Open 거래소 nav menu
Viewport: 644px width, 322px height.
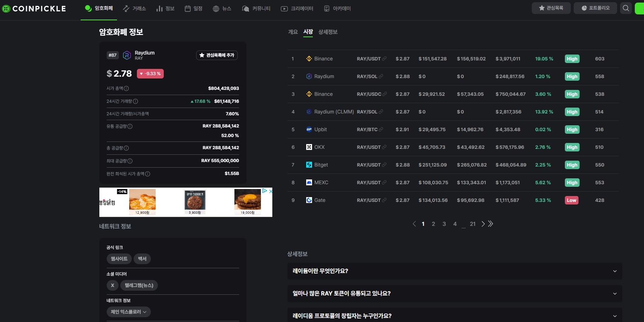tap(134, 8)
